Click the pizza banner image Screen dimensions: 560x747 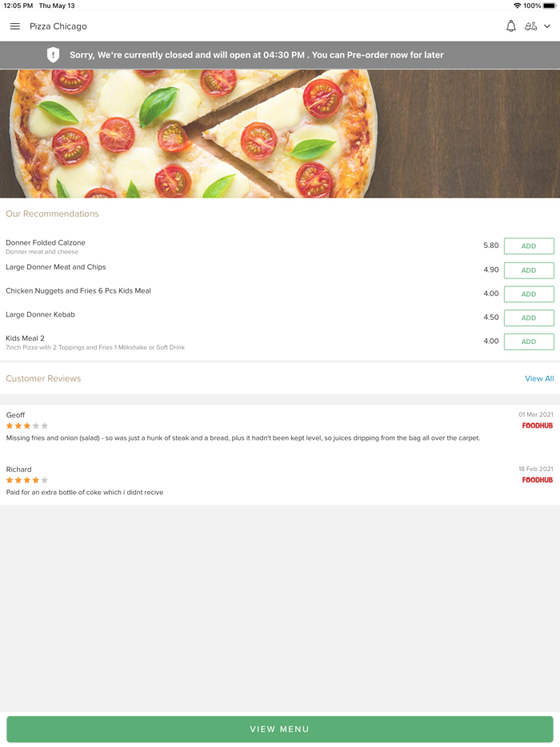(280, 132)
